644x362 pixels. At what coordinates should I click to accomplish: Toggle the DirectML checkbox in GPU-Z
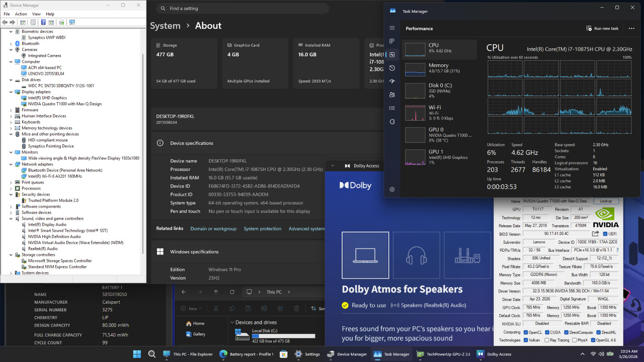pos(599,332)
